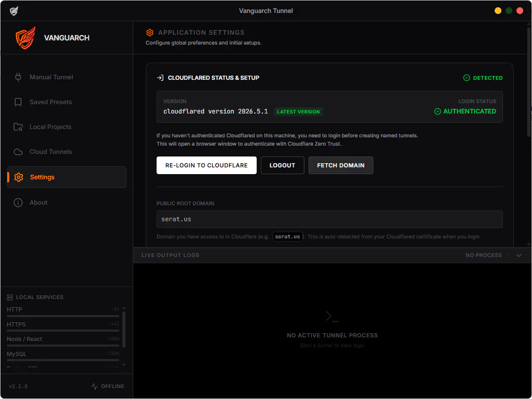This screenshot has width=532, height=399.
Task: Click the login arrow icon beside Cloudflared Status
Action: tap(160, 78)
